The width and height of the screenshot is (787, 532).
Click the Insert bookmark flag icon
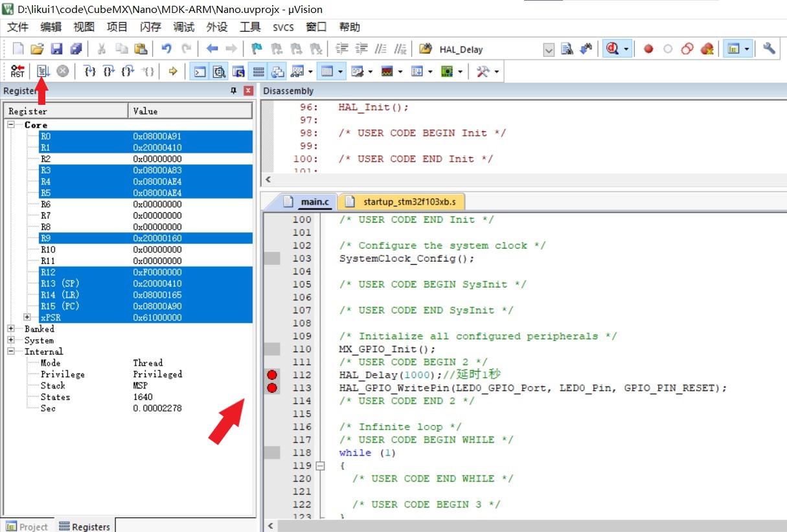tap(257, 49)
